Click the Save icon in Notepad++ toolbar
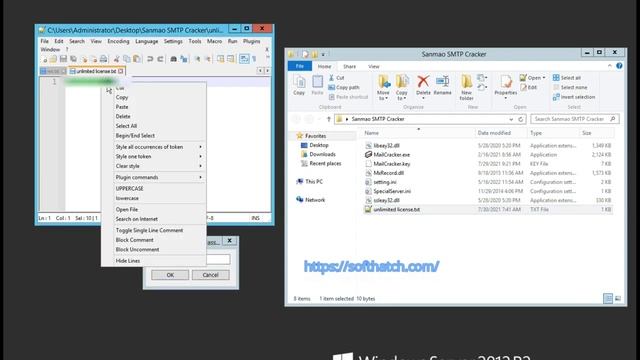The image size is (640, 360). click(63, 59)
